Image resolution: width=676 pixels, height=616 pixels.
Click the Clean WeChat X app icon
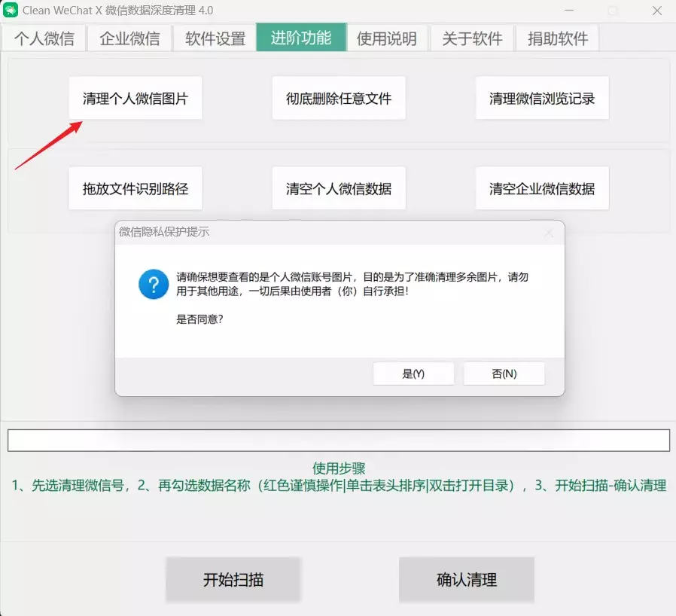[x=11, y=10]
